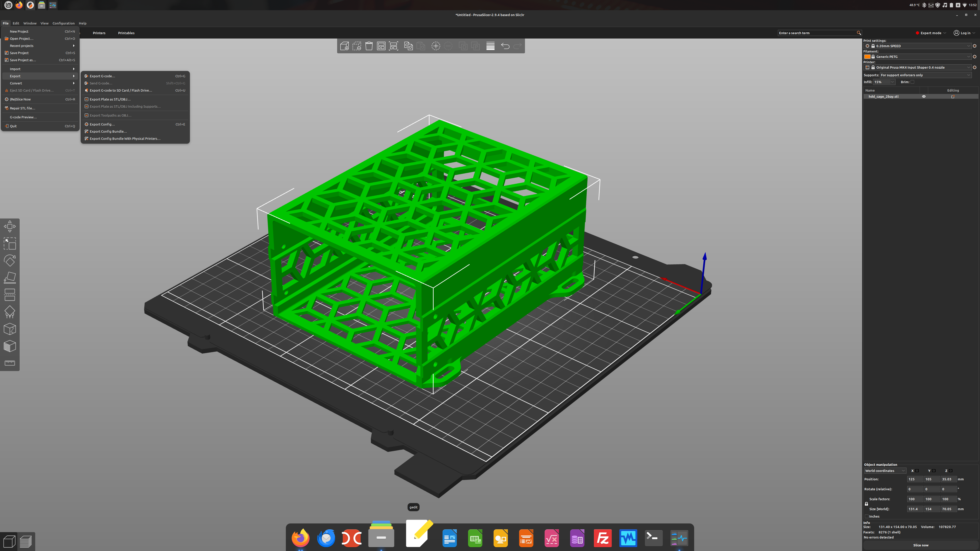
Task: Select the Rotate tool in left toolbar
Action: point(9,260)
